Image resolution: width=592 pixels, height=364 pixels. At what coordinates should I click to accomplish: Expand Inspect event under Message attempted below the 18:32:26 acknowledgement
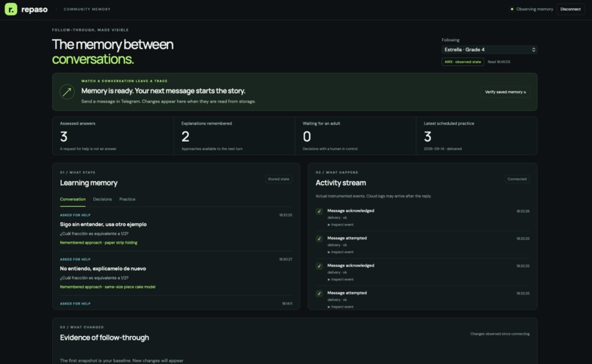click(x=341, y=252)
